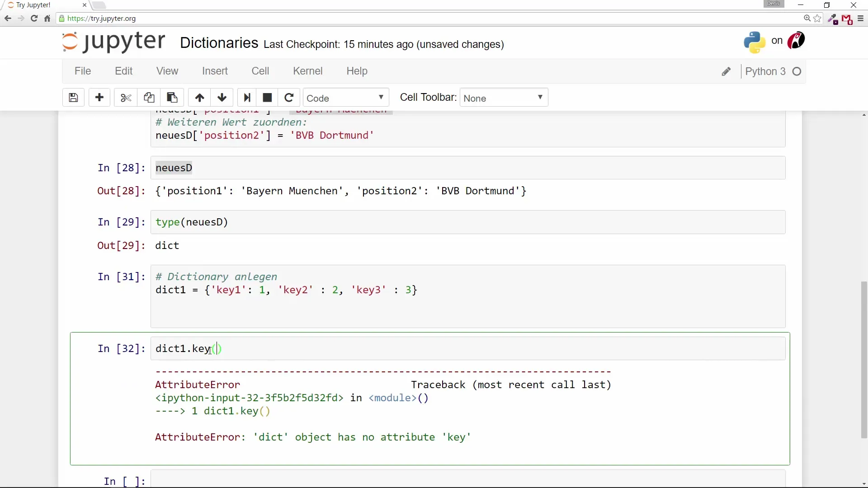868x488 pixels.
Task: Click browser forward arrow
Action: coord(21,19)
